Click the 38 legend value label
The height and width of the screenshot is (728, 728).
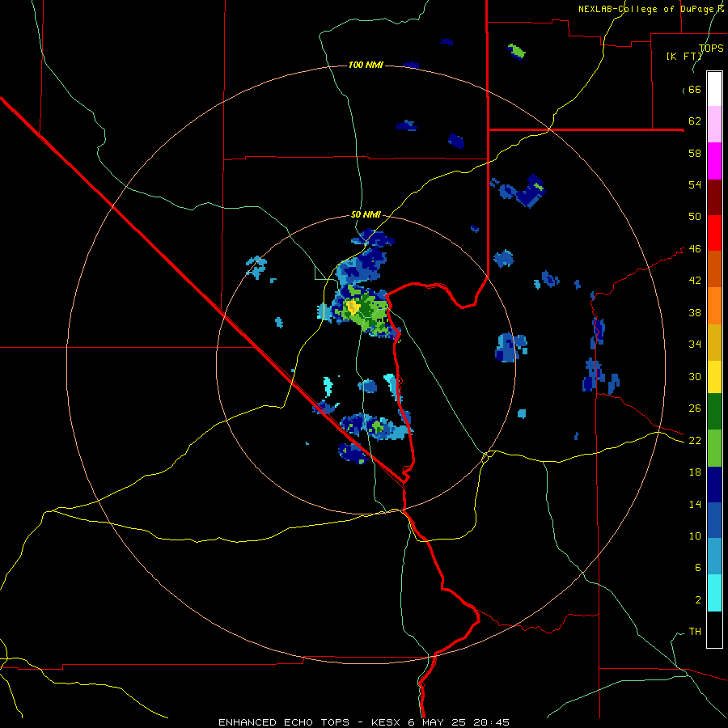[x=695, y=312]
